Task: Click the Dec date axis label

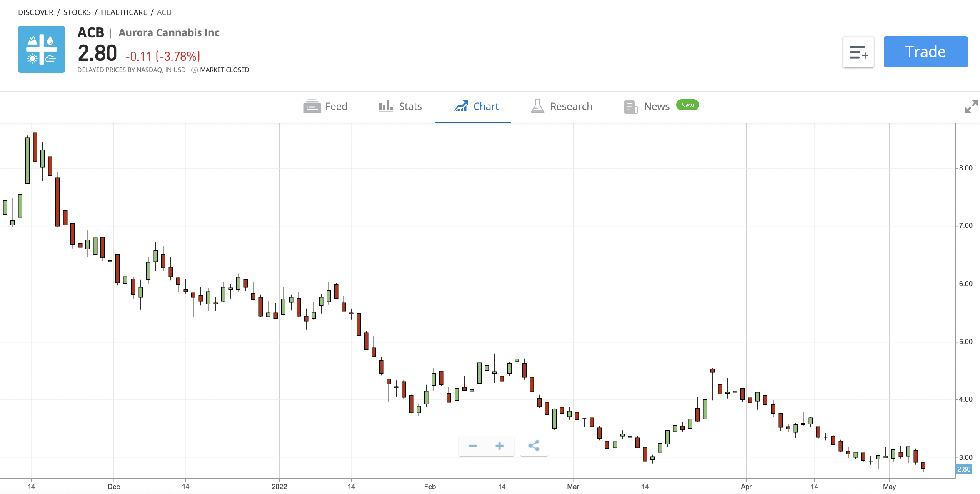Action: [114, 487]
